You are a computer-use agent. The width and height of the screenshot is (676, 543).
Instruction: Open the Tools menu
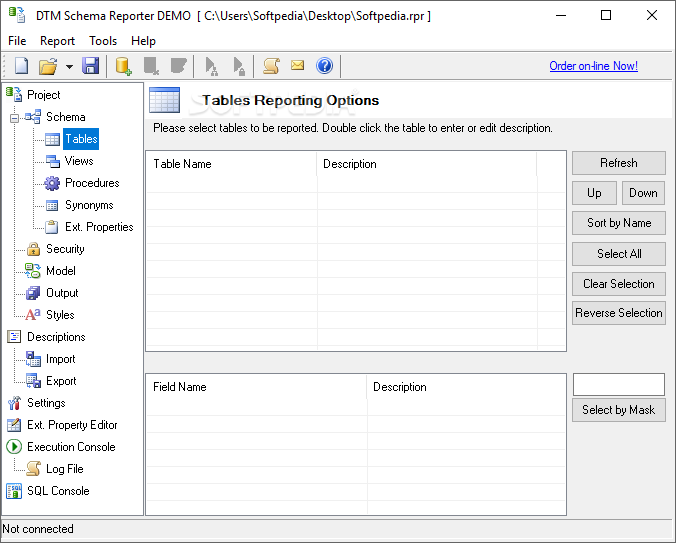pos(103,41)
